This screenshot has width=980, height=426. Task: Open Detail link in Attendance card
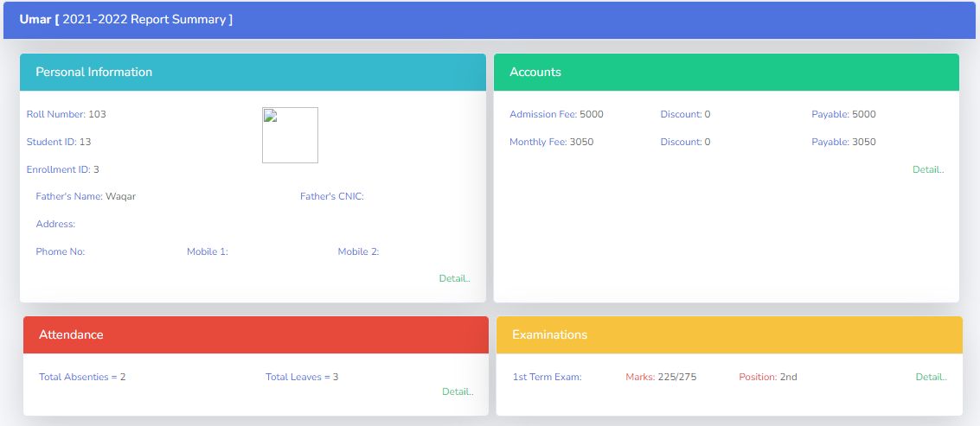tap(458, 391)
